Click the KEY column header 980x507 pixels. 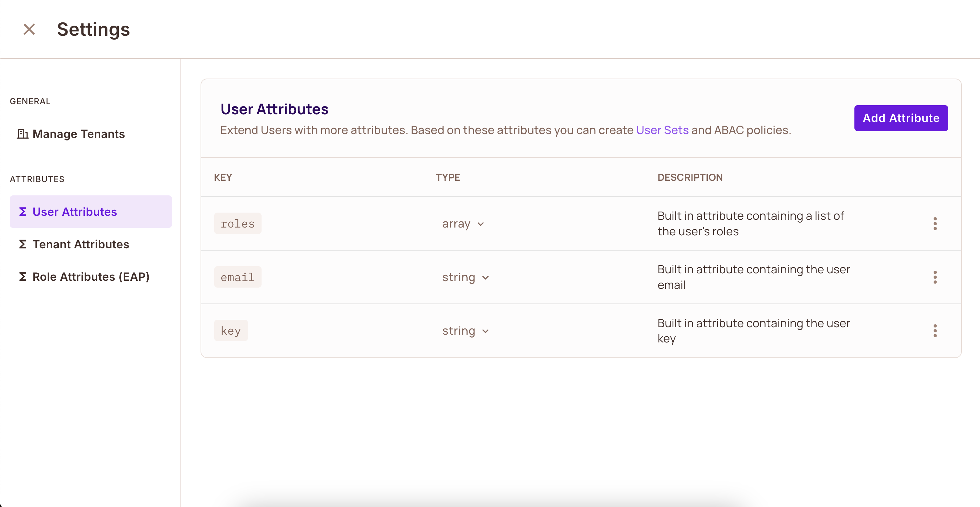tap(223, 177)
